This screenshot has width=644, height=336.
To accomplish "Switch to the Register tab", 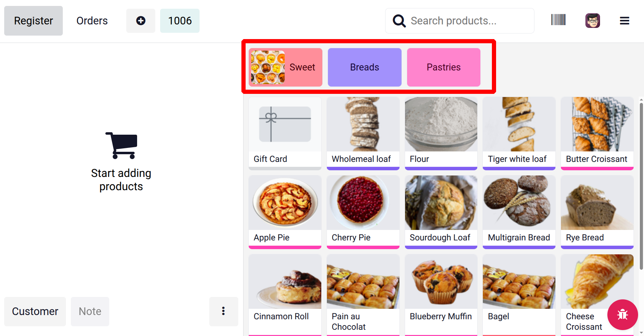I will (33, 21).
